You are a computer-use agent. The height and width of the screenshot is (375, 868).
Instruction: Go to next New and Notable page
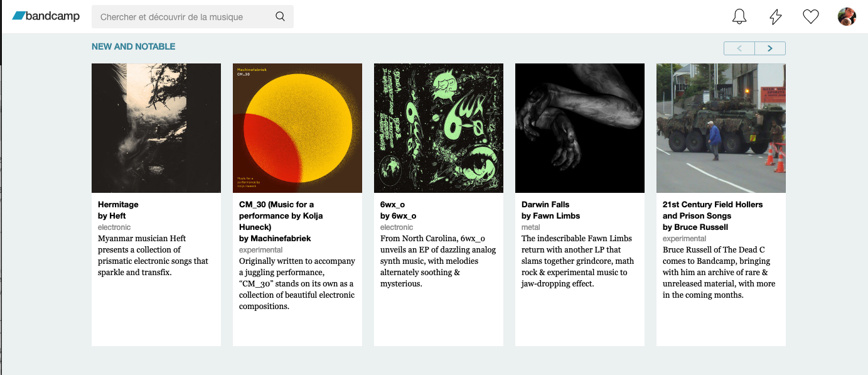click(770, 48)
